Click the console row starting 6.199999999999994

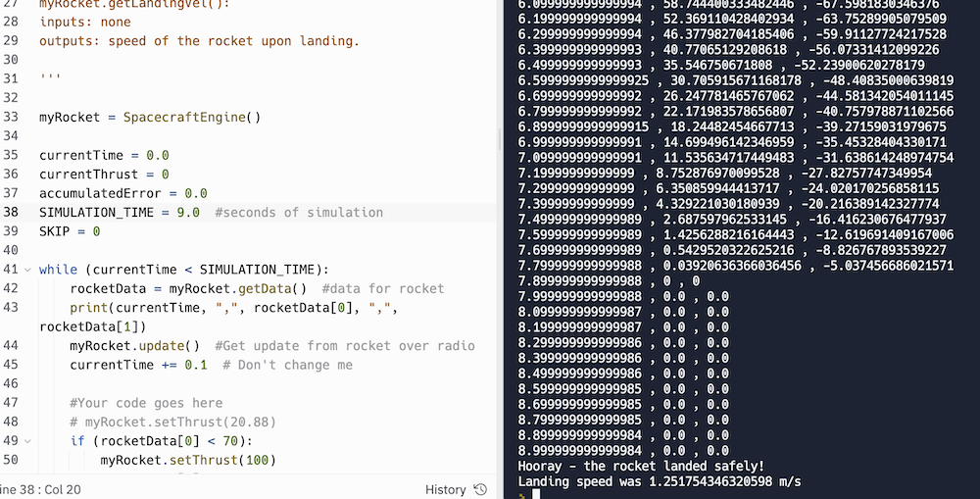tap(732, 19)
